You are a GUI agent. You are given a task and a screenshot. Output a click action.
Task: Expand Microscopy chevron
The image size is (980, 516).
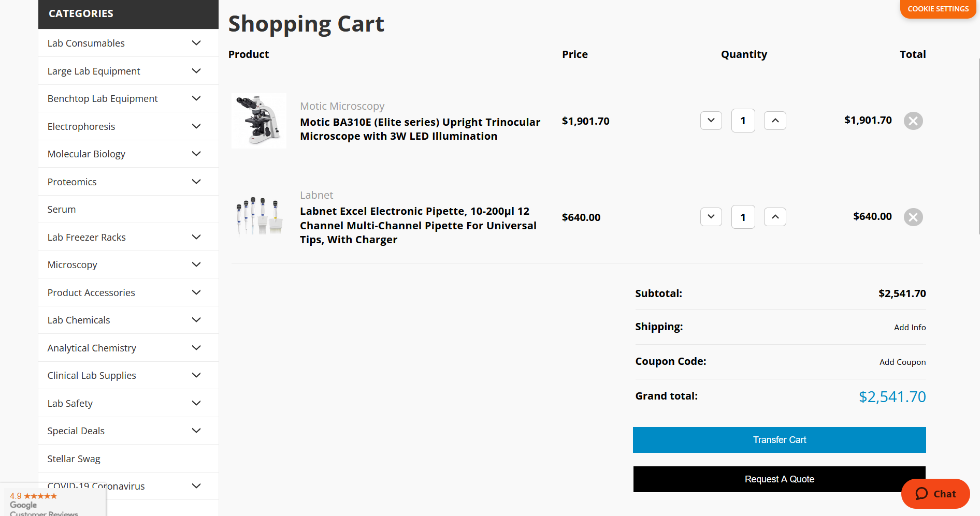click(196, 264)
